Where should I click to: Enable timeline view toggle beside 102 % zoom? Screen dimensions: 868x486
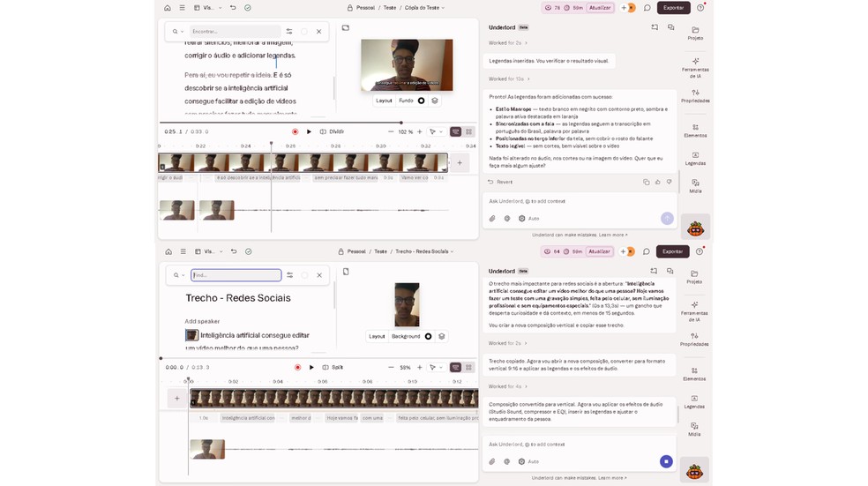click(455, 131)
